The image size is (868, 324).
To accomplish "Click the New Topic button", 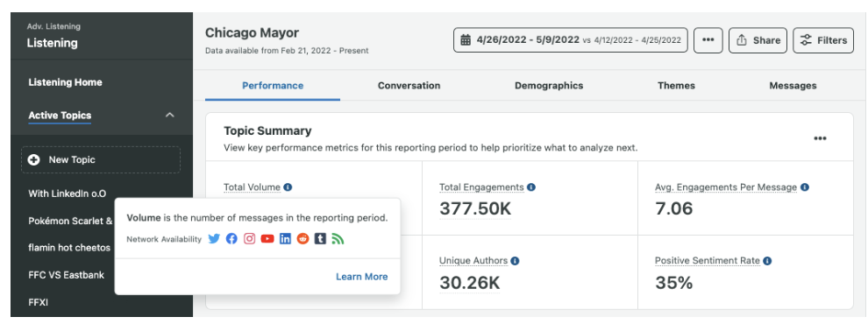I will pyautogui.click(x=101, y=159).
